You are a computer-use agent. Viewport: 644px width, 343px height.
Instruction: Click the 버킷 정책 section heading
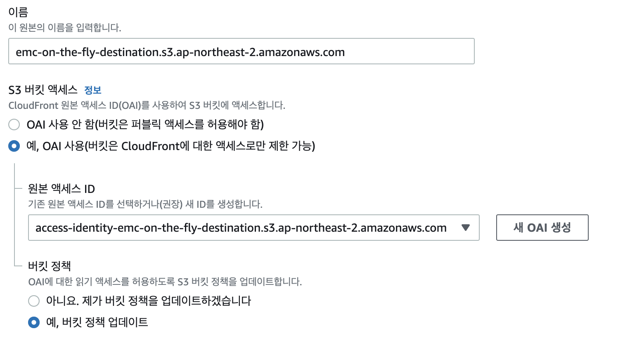(x=50, y=266)
